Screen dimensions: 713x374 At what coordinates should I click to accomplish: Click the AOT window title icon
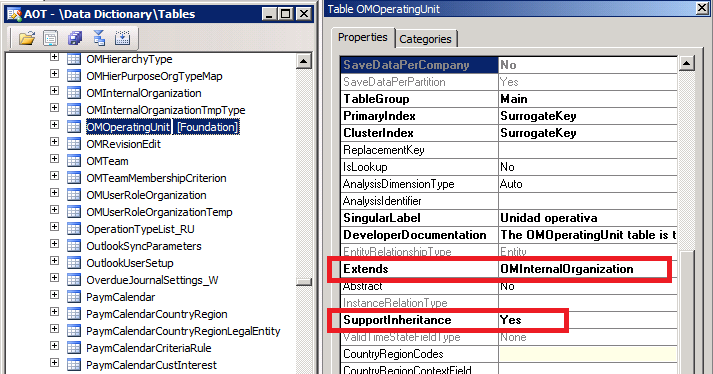(14, 14)
